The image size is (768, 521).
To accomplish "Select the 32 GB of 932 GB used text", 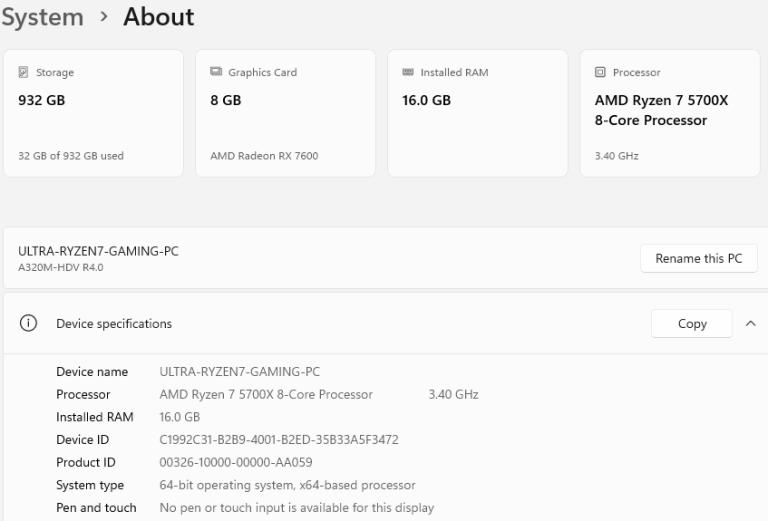I will [x=71, y=156].
